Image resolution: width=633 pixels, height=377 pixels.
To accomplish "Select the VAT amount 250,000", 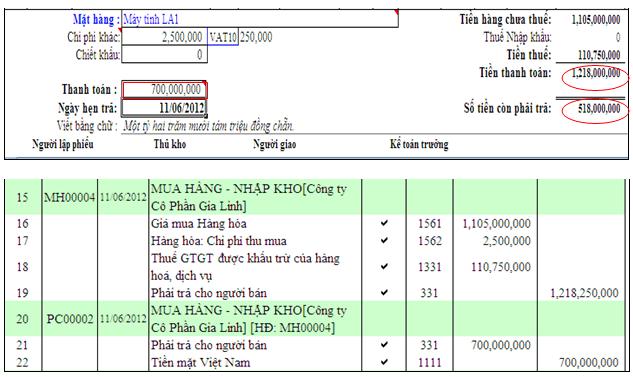I will (x=256, y=37).
